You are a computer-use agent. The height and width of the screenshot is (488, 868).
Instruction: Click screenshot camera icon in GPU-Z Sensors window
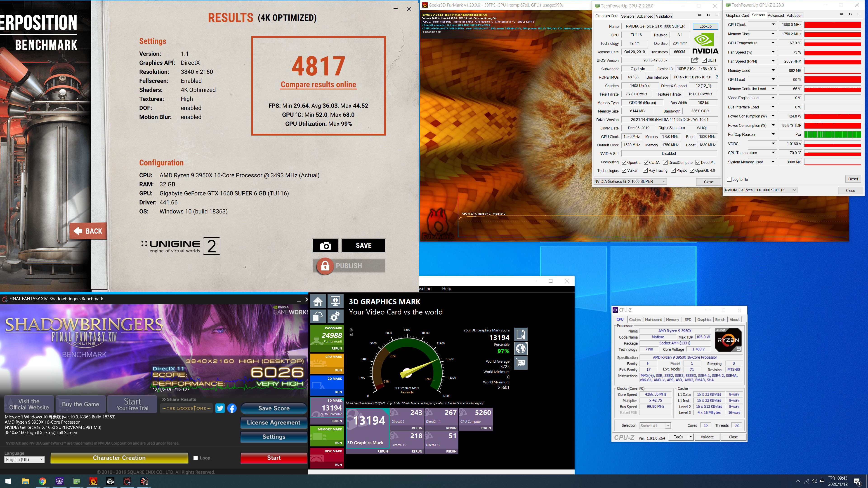click(x=841, y=14)
